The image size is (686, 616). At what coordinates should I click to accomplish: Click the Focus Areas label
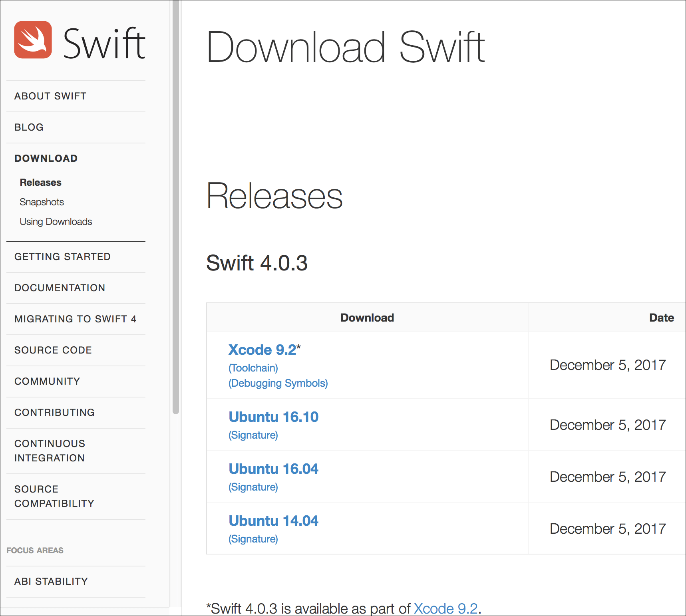pos(35,550)
